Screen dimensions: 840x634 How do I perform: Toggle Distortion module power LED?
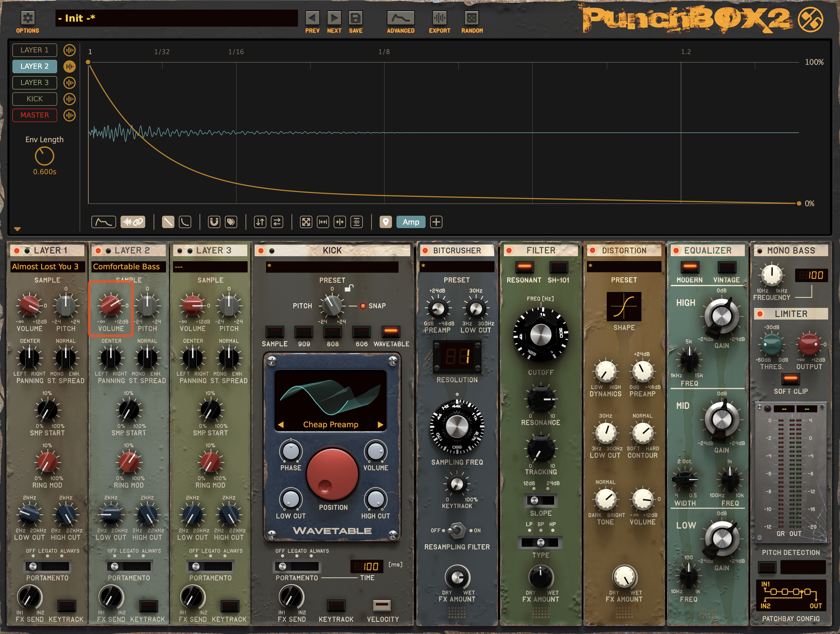592,250
